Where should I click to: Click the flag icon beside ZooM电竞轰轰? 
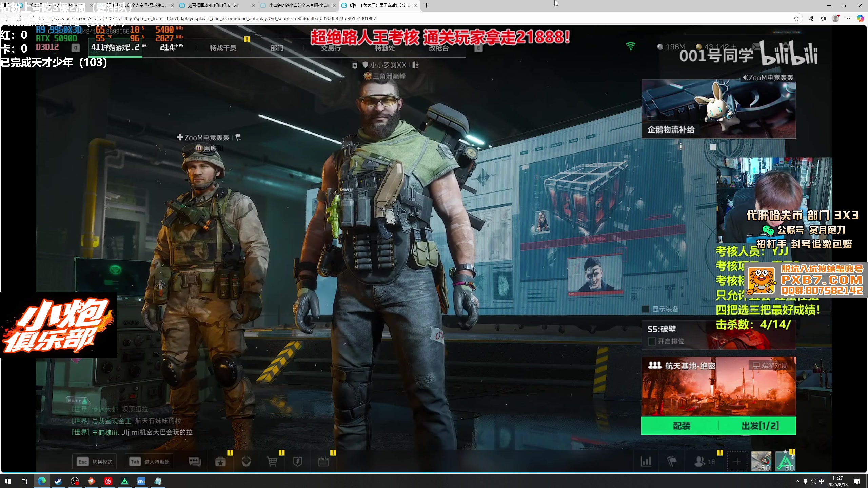238,137
